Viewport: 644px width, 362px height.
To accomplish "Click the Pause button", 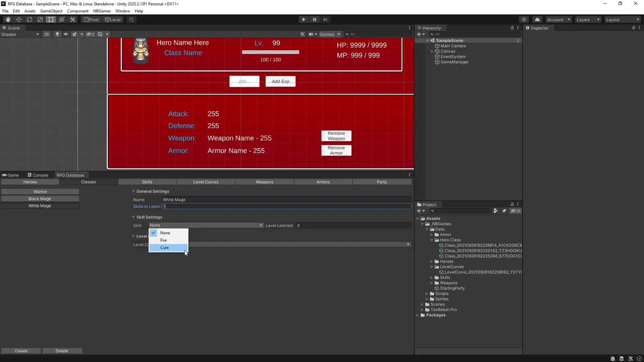I will pos(315,19).
